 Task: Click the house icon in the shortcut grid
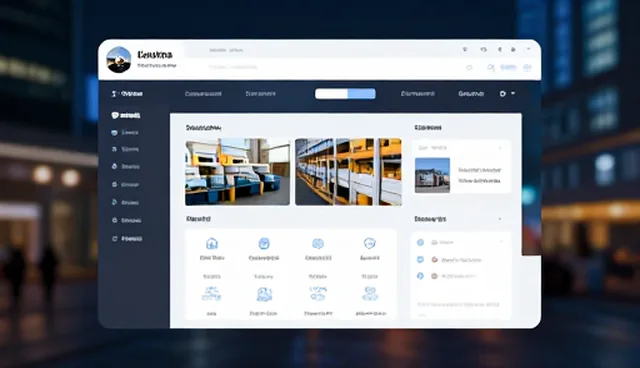pos(211,244)
